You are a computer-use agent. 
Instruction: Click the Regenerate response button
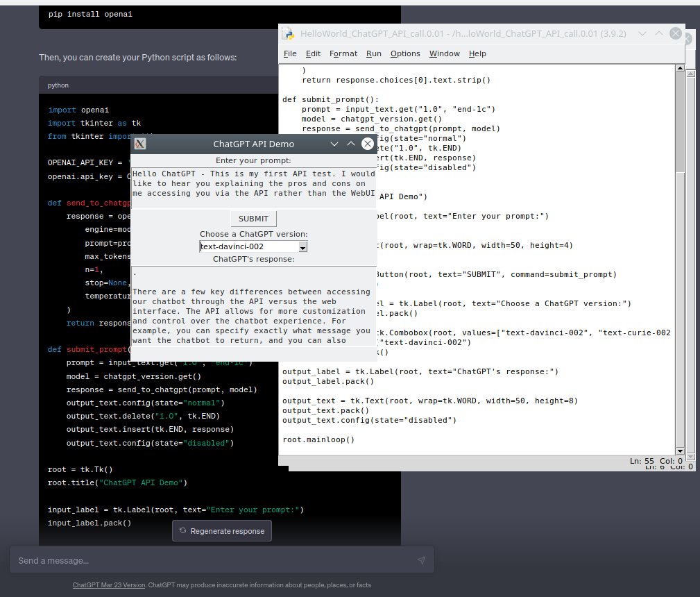222,531
